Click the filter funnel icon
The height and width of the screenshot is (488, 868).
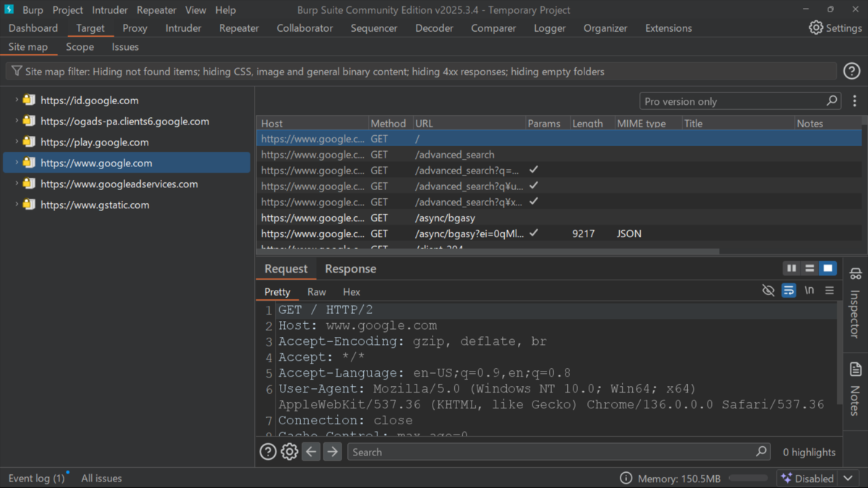point(16,71)
